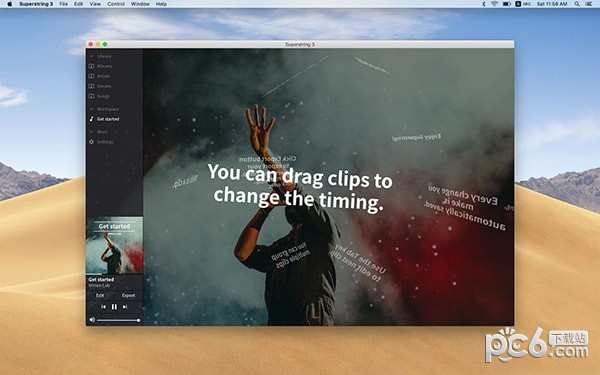600x375 pixels.
Task: Open the Apple menu
Action: tap(10, 4)
